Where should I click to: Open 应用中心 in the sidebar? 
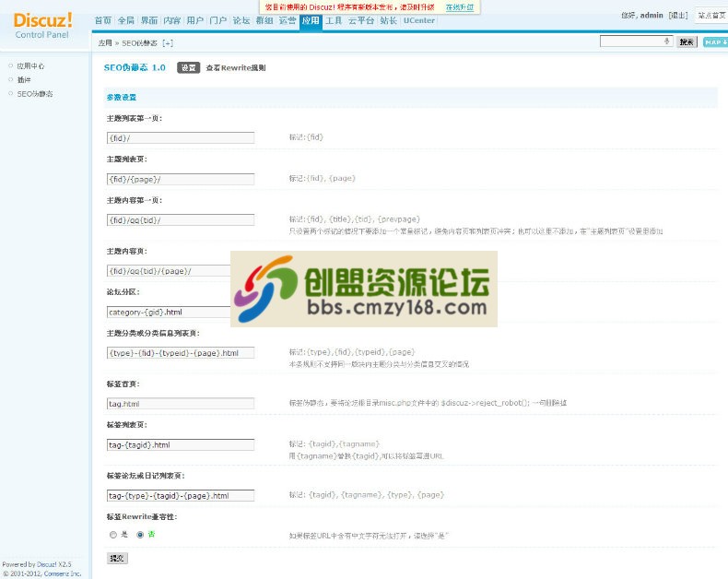coord(30,66)
